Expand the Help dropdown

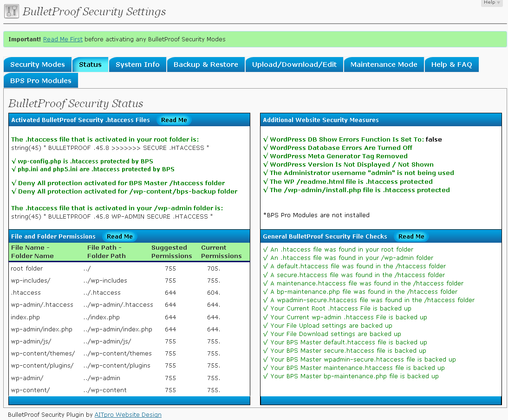(491, 3)
